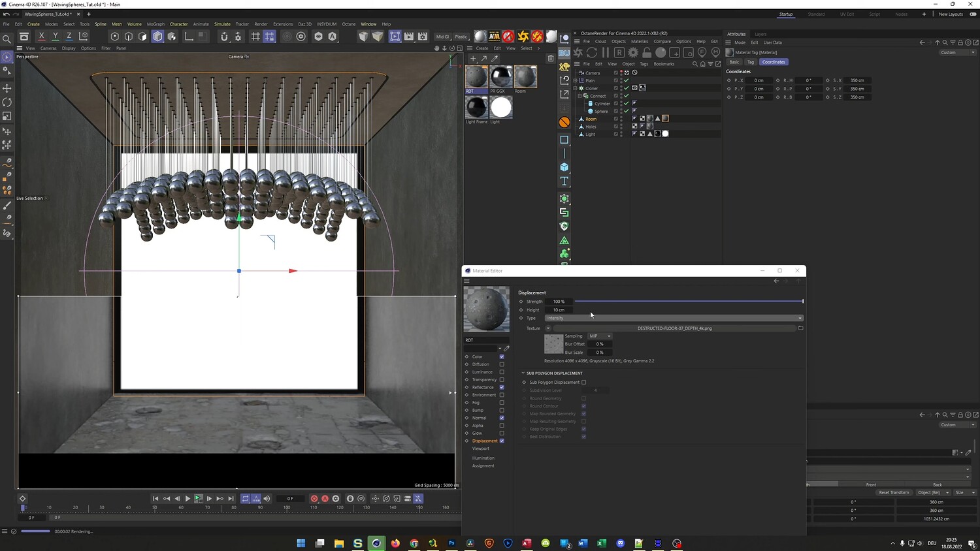The image size is (980, 551).
Task: Open the texture folder browse icon
Action: [800, 328]
